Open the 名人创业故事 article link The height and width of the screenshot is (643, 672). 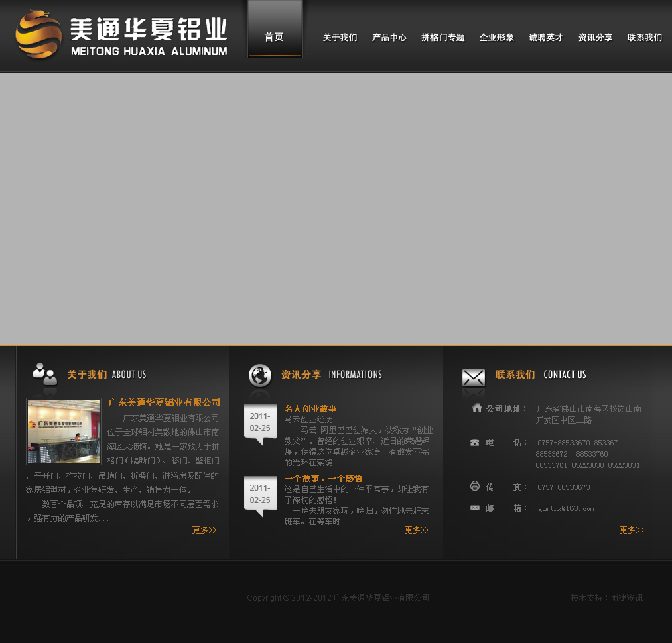click(310, 408)
